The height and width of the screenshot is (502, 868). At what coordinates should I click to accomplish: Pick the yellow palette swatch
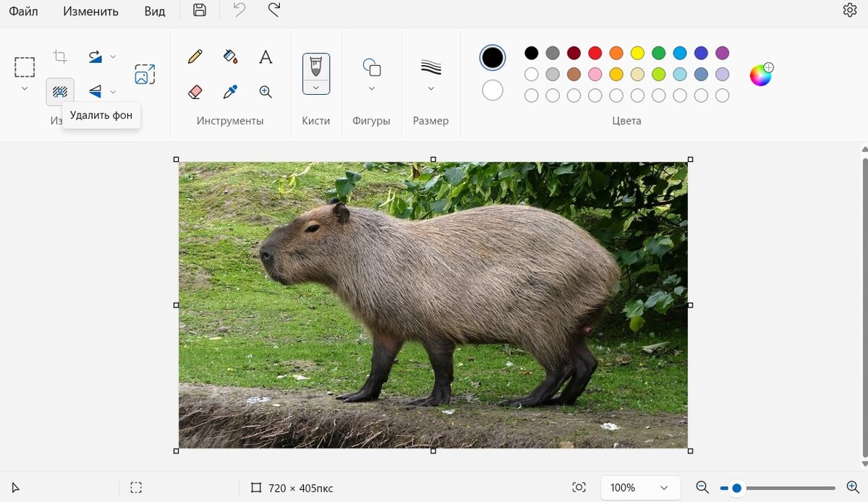[637, 53]
